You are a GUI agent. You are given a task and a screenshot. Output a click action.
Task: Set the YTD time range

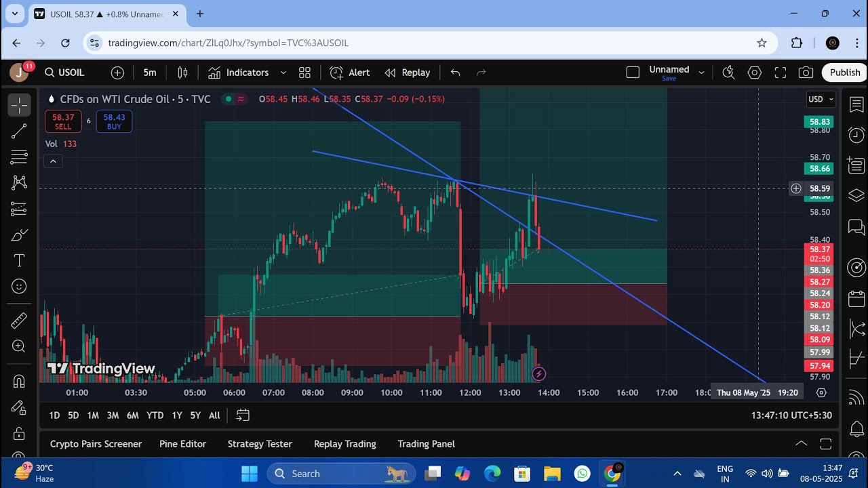(x=155, y=415)
